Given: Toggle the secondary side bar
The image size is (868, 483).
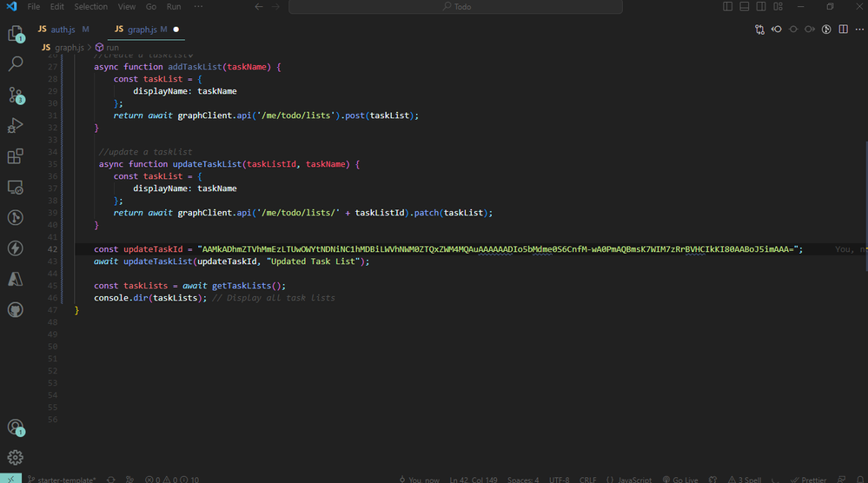Looking at the screenshot, I should tap(761, 7).
